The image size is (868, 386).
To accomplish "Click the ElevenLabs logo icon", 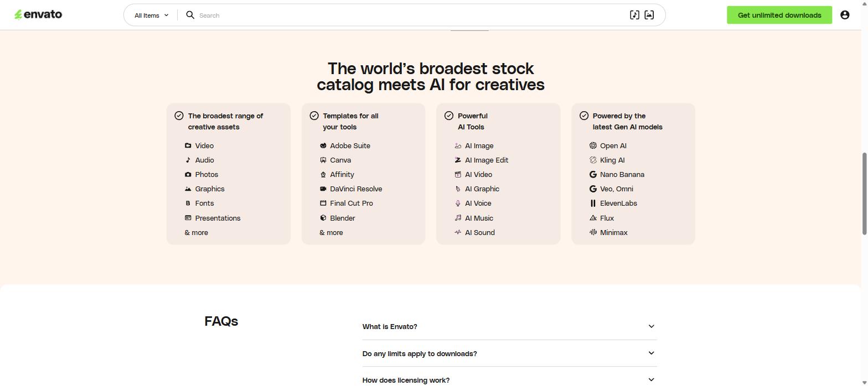I will (x=593, y=203).
